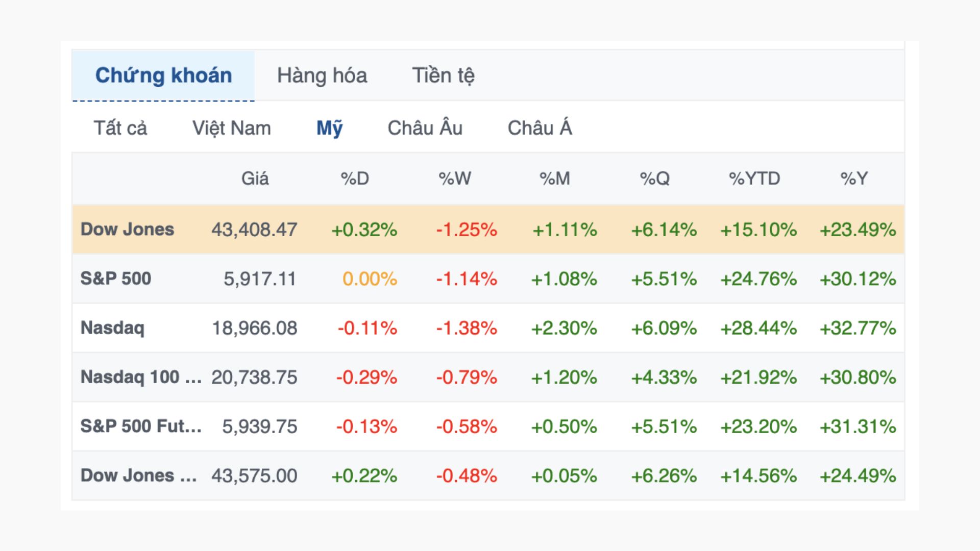Click Nasdaq price 18,966.08
This screenshot has width=980, height=551.
click(x=254, y=328)
